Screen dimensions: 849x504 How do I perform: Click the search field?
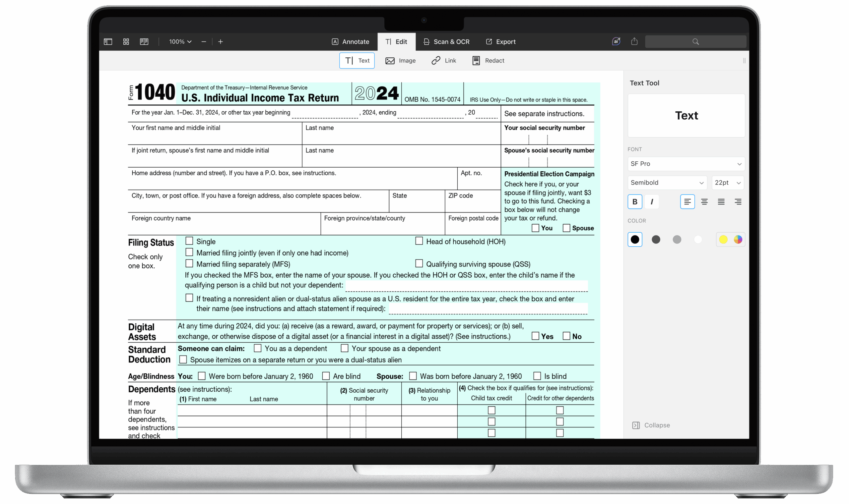tap(695, 41)
